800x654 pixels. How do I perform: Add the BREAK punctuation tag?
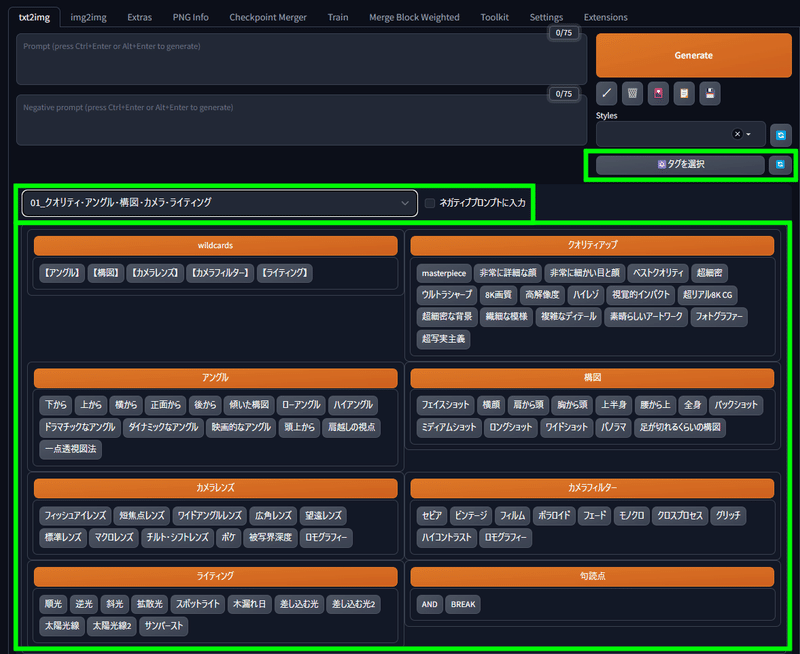pos(463,604)
